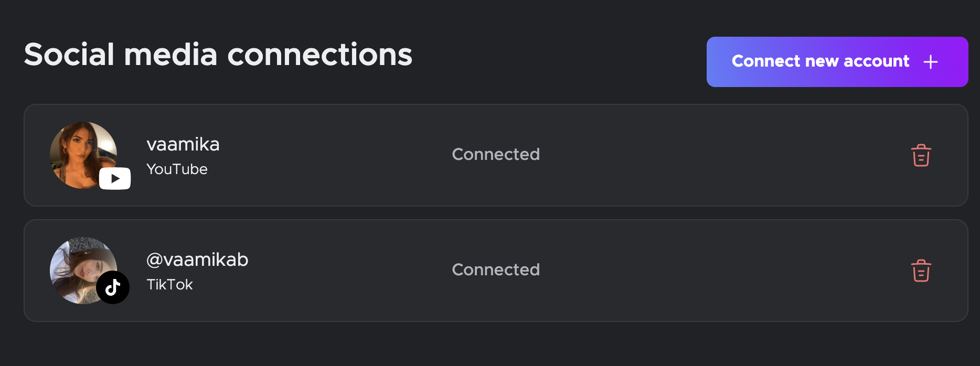The image size is (980, 366).
Task: Delete the vaamika YouTube connection trash icon
Action: (x=921, y=155)
